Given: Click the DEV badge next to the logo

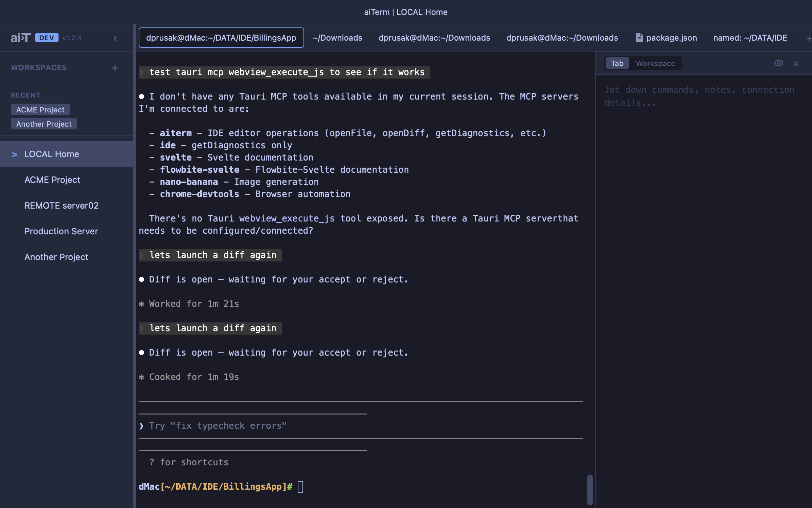Looking at the screenshot, I should (x=47, y=38).
